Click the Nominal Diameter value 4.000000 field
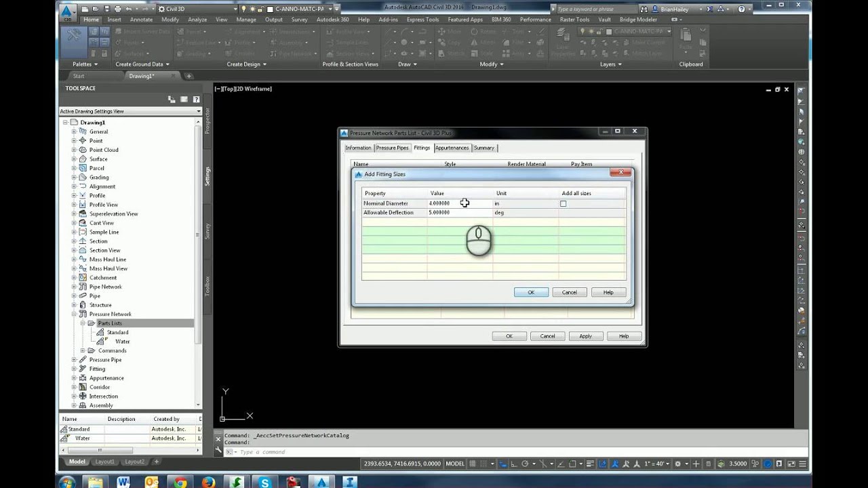Screen dimensions: 868x488 (x=459, y=203)
